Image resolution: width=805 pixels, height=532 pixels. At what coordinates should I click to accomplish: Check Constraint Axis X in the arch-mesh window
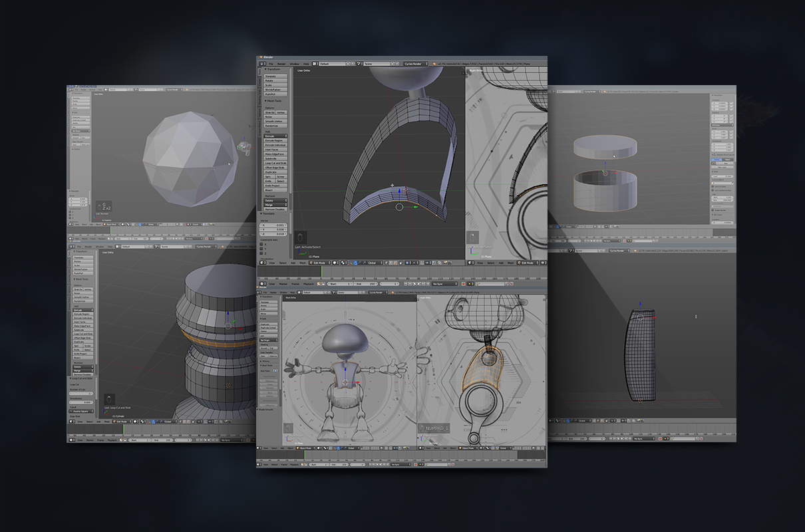261,245
